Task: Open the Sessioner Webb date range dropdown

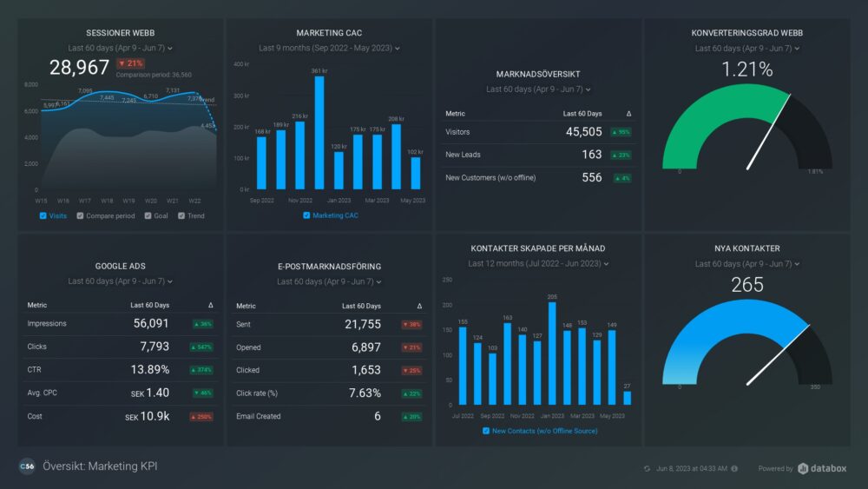Action: click(121, 49)
